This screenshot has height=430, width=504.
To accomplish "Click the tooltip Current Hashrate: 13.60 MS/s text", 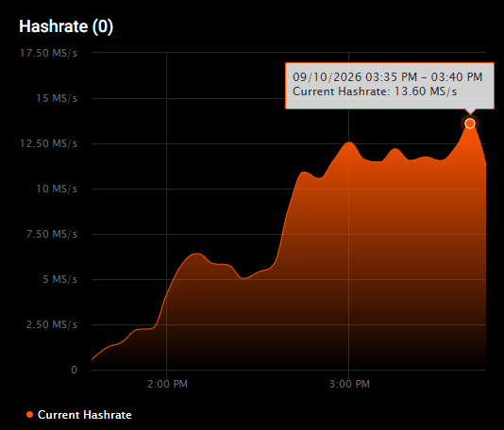I will (375, 91).
